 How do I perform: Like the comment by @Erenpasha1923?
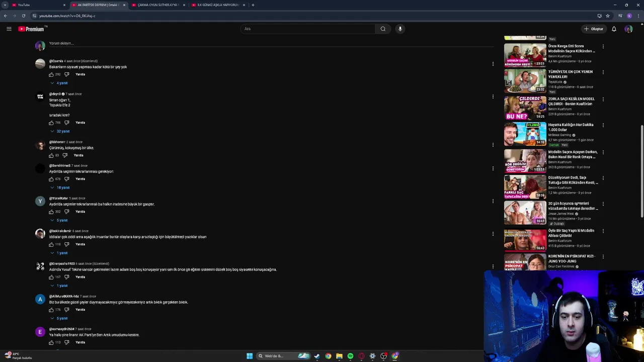[51, 277]
